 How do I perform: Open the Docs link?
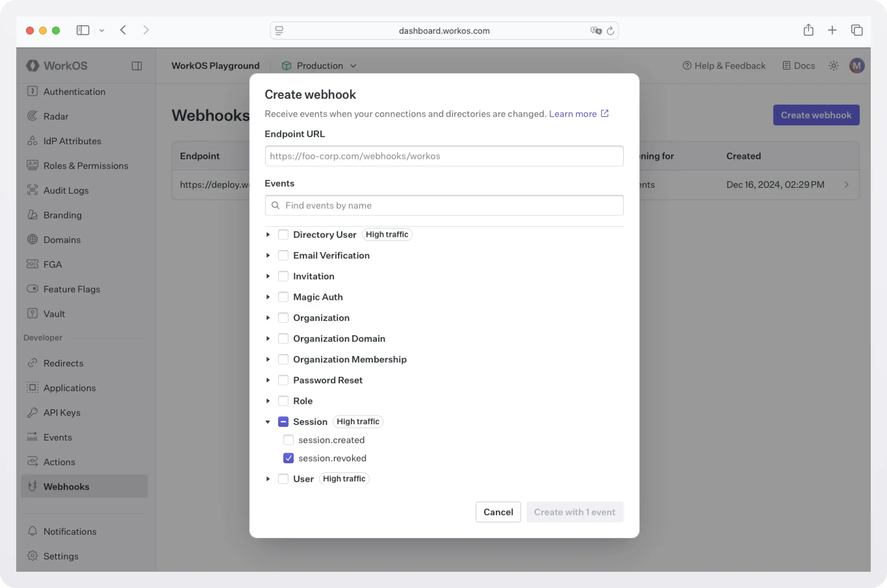point(799,66)
